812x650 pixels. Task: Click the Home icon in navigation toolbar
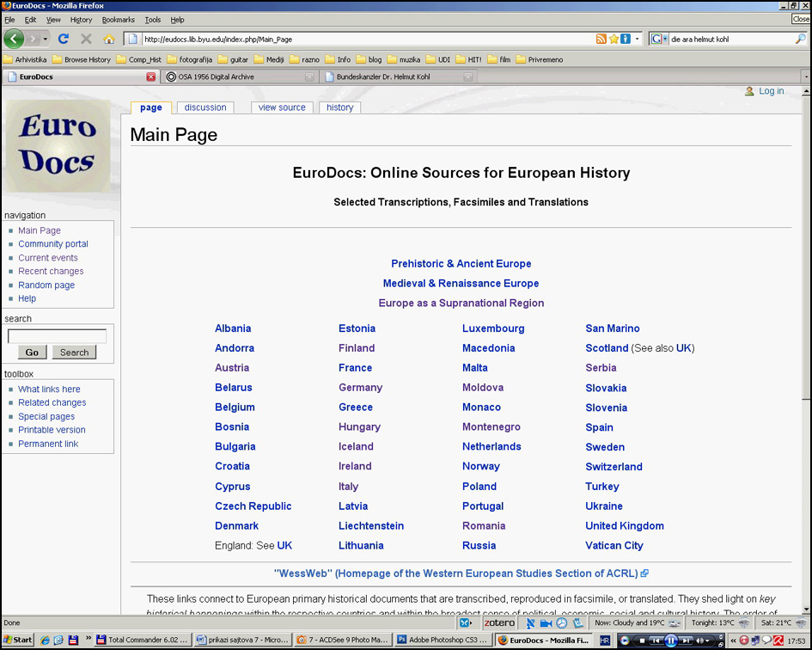click(108, 39)
